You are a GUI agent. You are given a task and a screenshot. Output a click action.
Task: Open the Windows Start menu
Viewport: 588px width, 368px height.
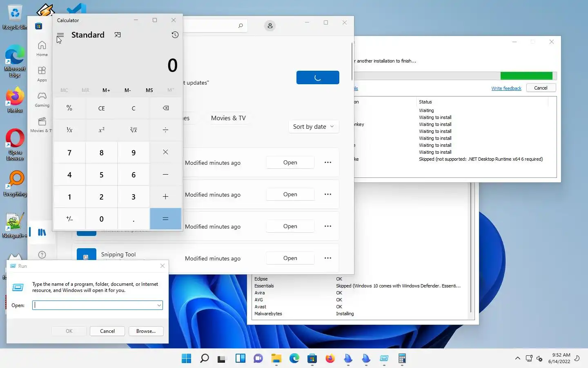pos(186,359)
